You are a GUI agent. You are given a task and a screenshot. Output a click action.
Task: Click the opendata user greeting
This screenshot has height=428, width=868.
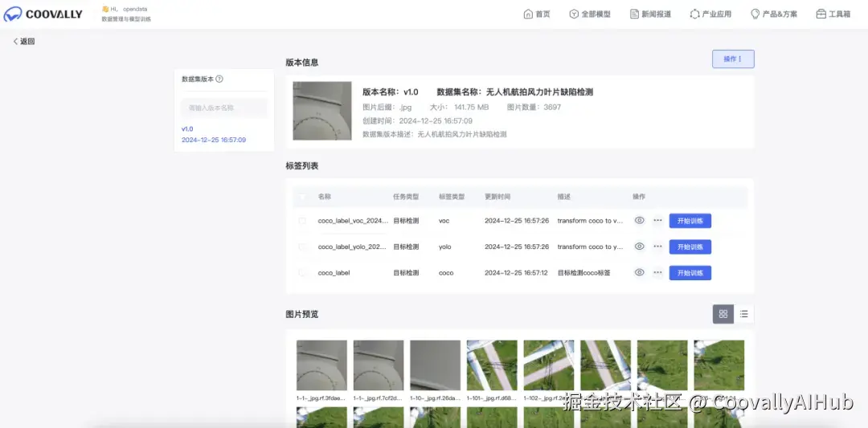125,9
